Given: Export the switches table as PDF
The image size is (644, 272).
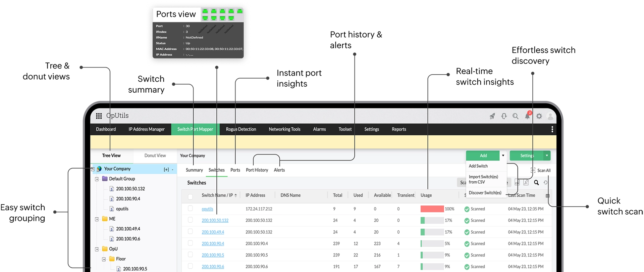Looking at the screenshot, I should [x=526, y=182].
